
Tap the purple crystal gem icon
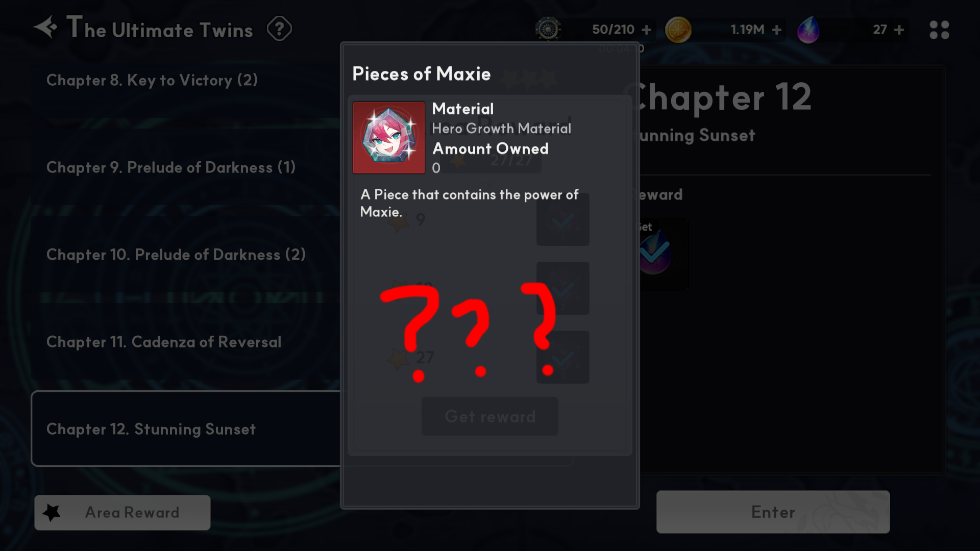pos(808,30)
